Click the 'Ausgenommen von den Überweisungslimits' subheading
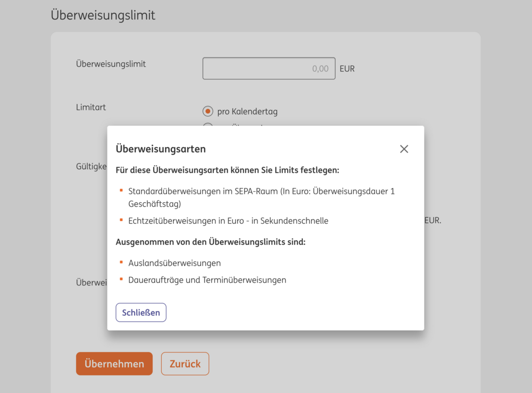 coord(211,242)
